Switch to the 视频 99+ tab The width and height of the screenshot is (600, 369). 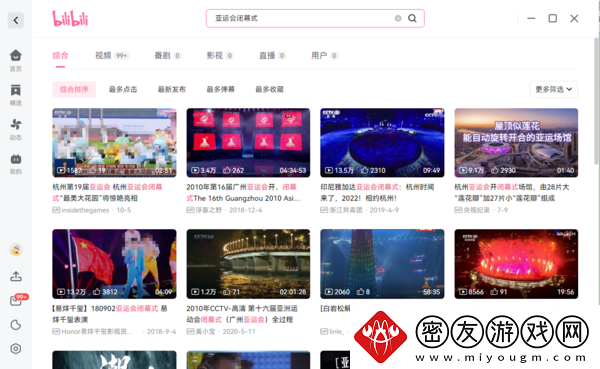coord(112,56)
